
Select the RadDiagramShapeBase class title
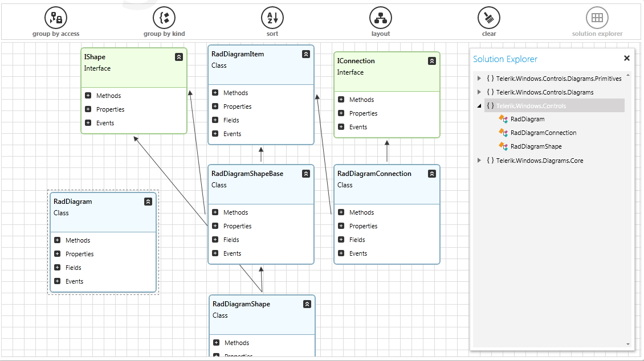point(247,174)
